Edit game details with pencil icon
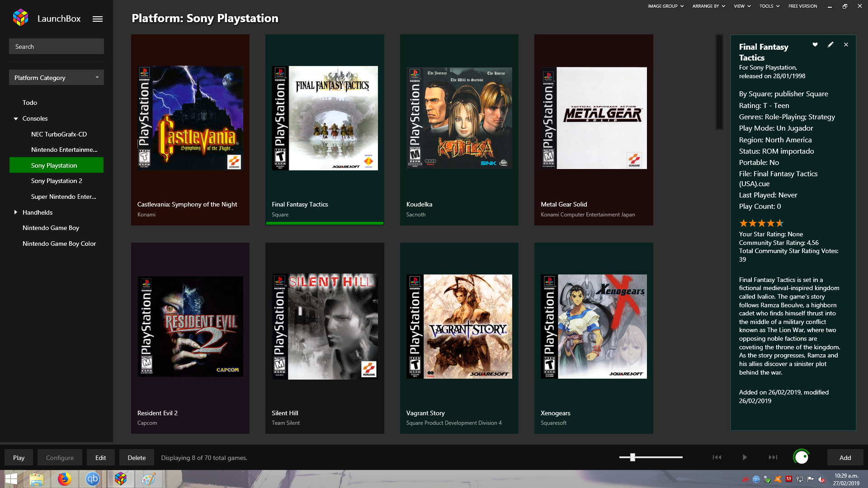868x488 pixels. [x=830, y=45]
